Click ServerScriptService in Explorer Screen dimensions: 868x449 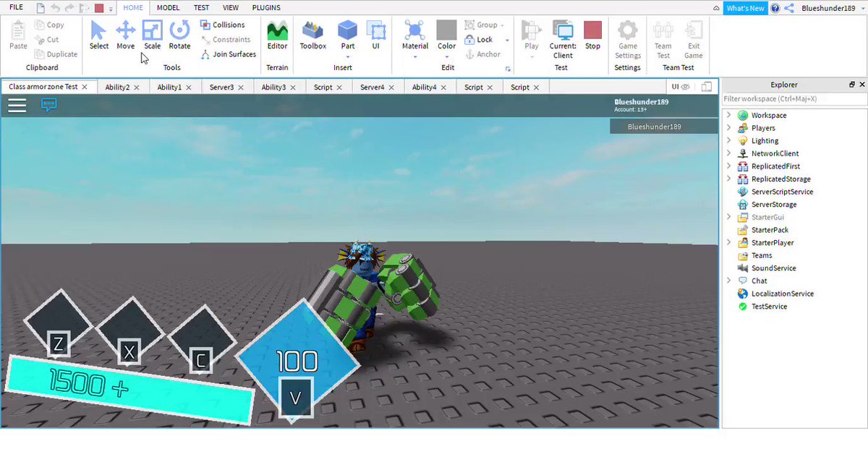tap(775, 192)
